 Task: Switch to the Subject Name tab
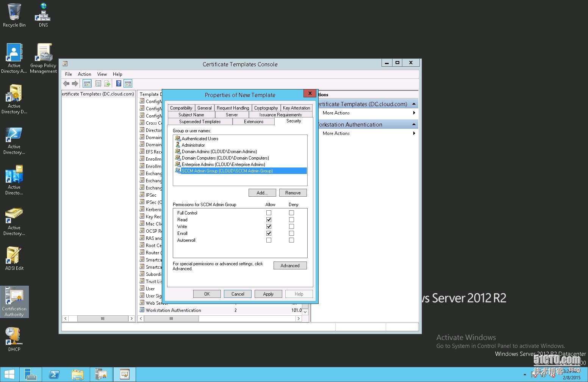191,115
